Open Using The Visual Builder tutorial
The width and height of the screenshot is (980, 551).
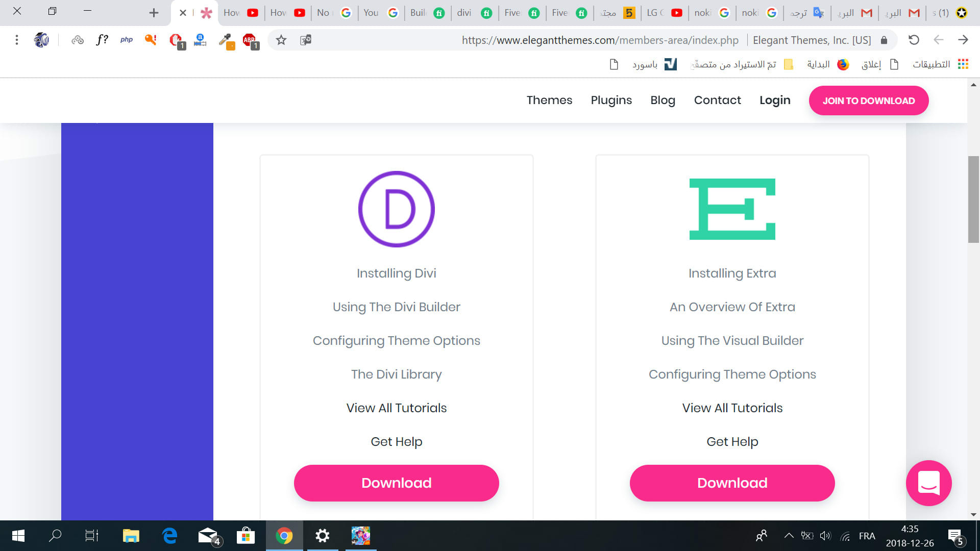[732, 341]
